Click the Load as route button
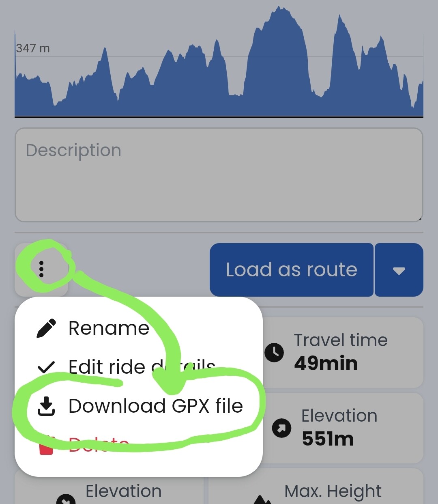This screenshot has height=504, width=438. (x=292, y=270)
